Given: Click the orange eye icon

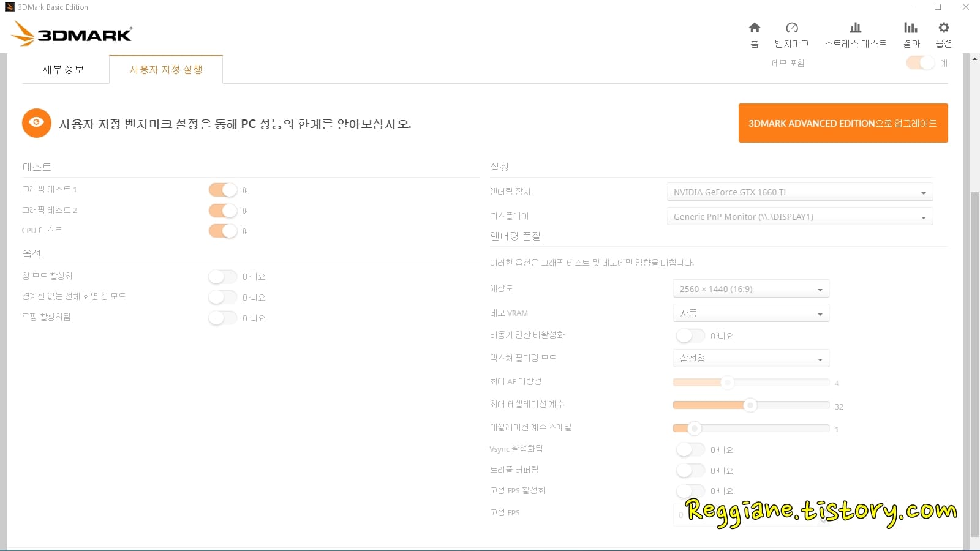Looking at the screenshot, I should pos(37,123).
